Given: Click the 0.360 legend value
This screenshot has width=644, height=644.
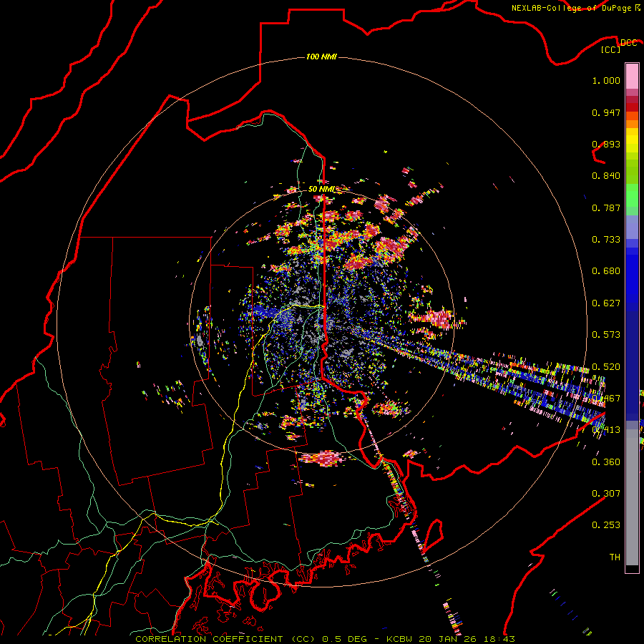Looking at the screenshot, I should (606, 462).
